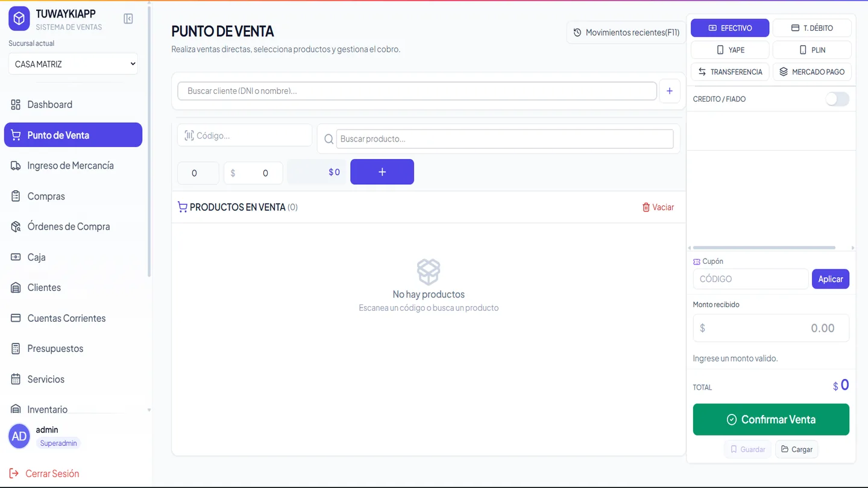Viewport: 868px width, 488px height.
Task: Enable the Credito / Fiado switch
Action: click(837, 99)
